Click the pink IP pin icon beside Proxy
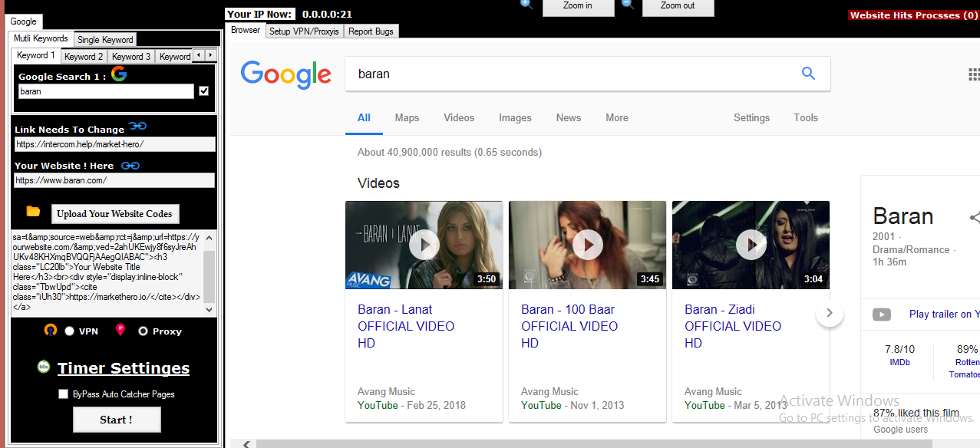The height and width of the screenshot is (448, 980). point(120,328)
